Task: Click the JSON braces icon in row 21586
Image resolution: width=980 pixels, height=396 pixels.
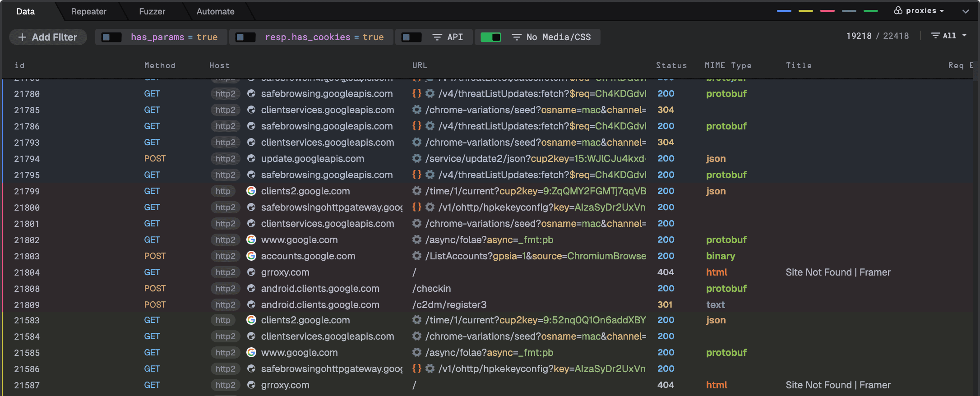Action: 416,368
